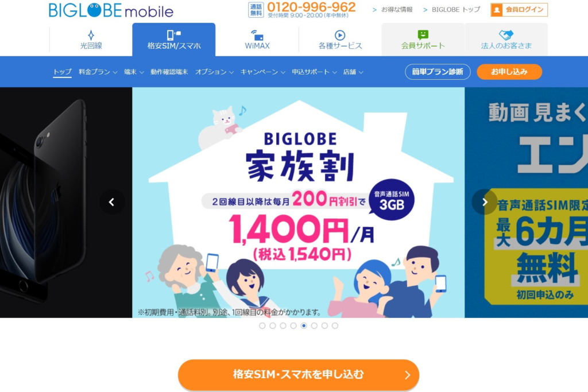588x392 pixels.
Task: Select the last carousel indicator dot
Action: [x=335, y=325]
